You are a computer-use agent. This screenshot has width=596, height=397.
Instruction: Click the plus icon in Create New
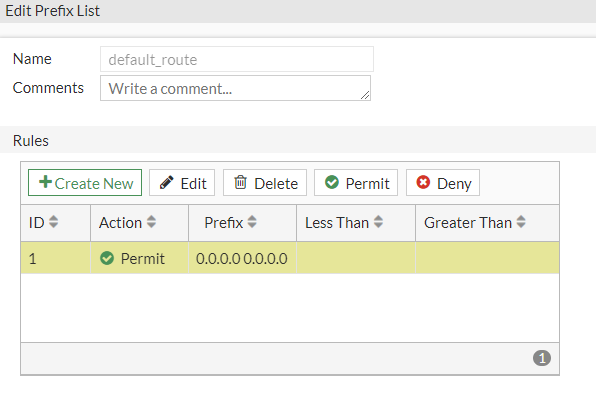[x=45, y=182]
